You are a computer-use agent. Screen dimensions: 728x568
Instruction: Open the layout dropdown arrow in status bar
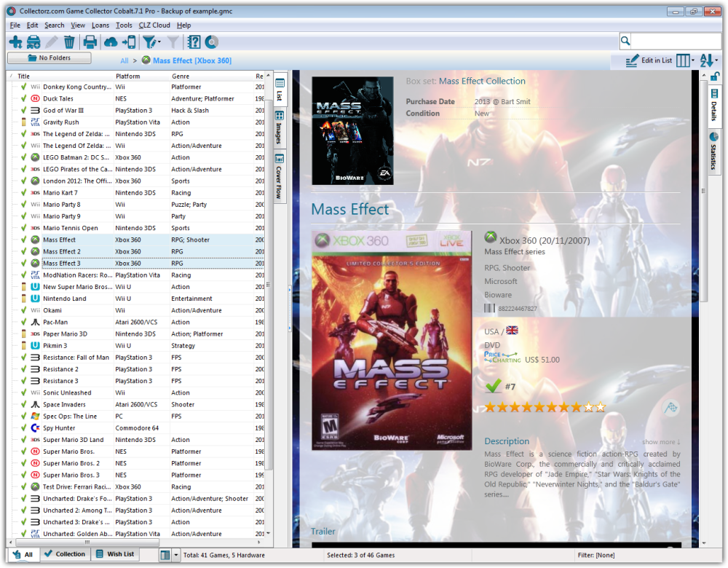tap(176, 555)
